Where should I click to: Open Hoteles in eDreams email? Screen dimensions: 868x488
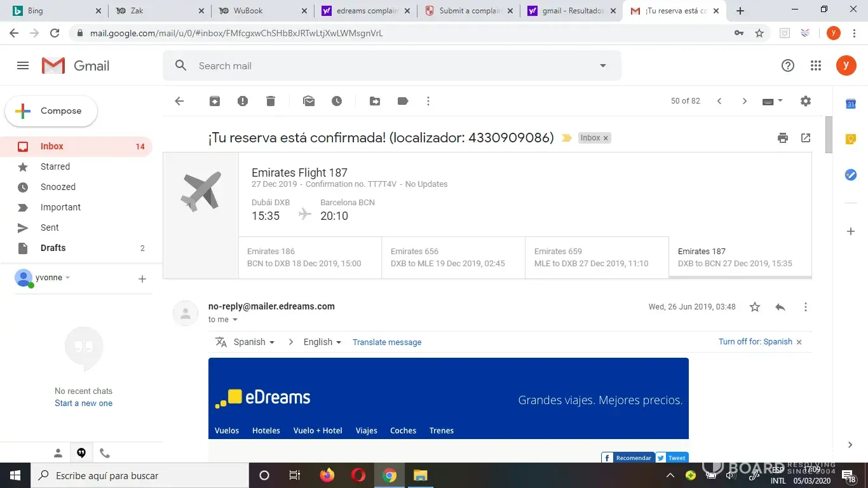click(266, 431)
